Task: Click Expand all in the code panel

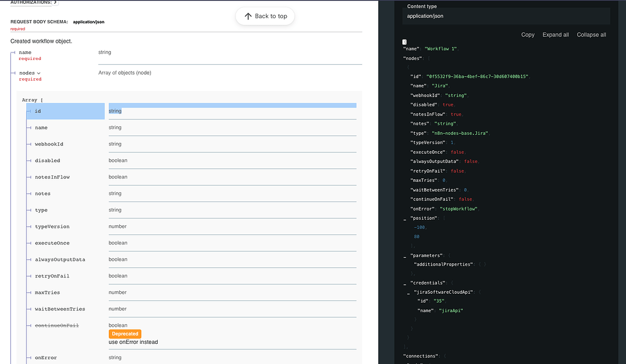Action: click(x=555, y=35)
